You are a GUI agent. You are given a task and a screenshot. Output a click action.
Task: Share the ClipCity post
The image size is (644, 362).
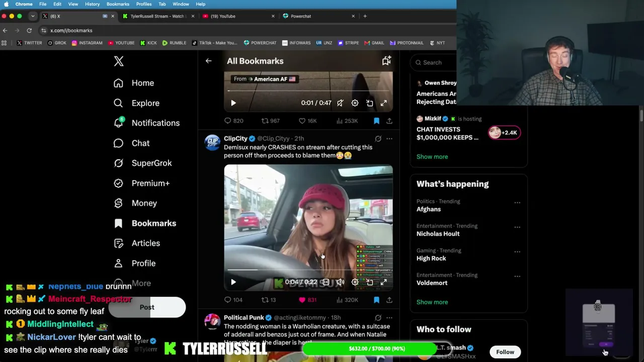click(389, 300)
